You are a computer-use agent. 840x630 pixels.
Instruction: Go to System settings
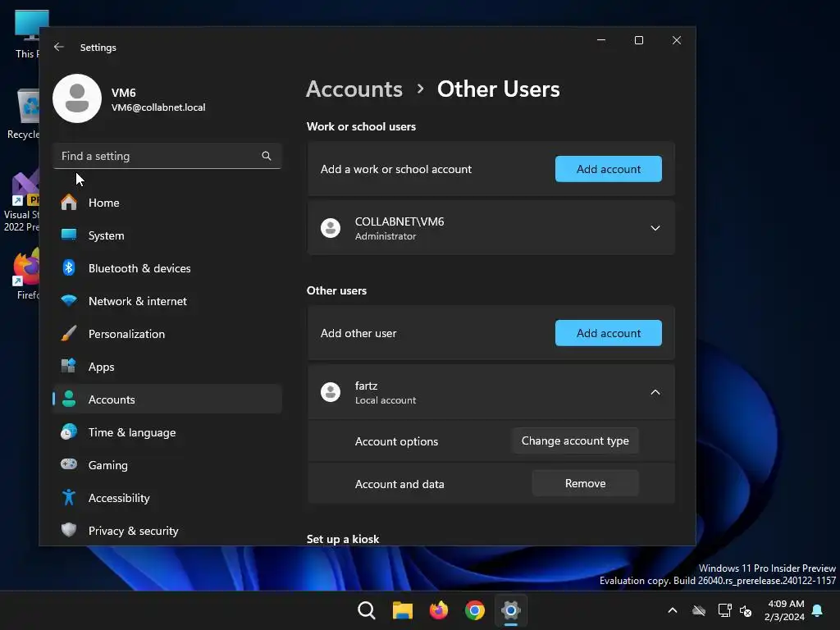click(167, 235)
